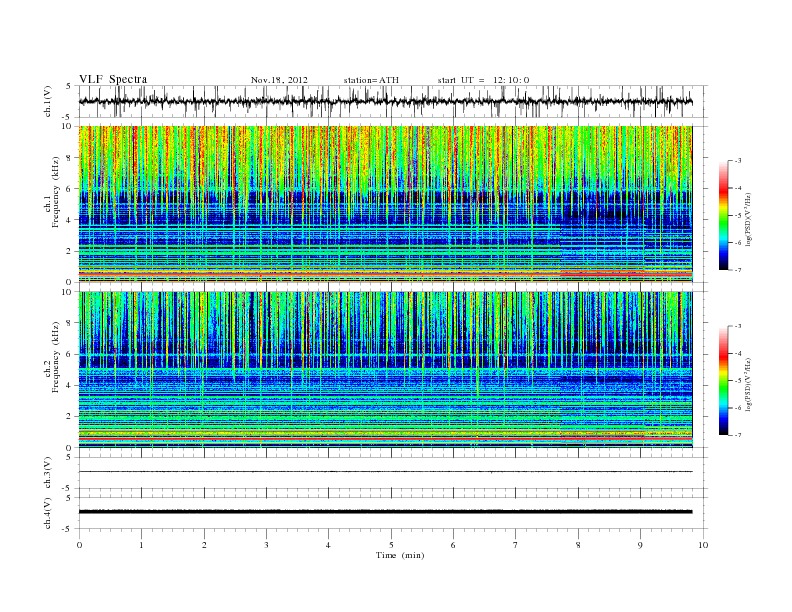Click time axis tick label "4"
Image resolution: width=792 pixels, height=612 pixels.
click(328, 545)
